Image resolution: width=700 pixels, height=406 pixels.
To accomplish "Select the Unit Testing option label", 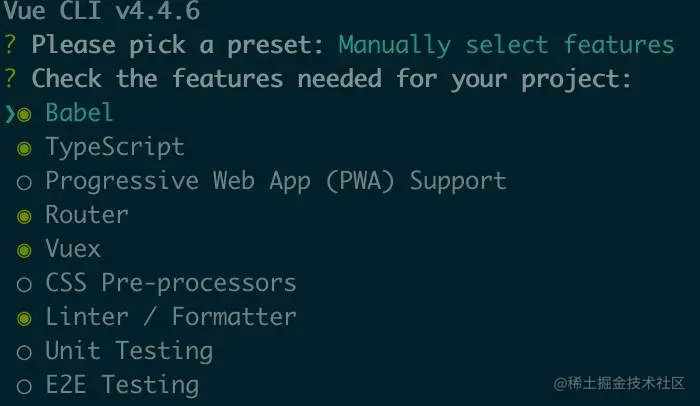I will pos(129,351).
